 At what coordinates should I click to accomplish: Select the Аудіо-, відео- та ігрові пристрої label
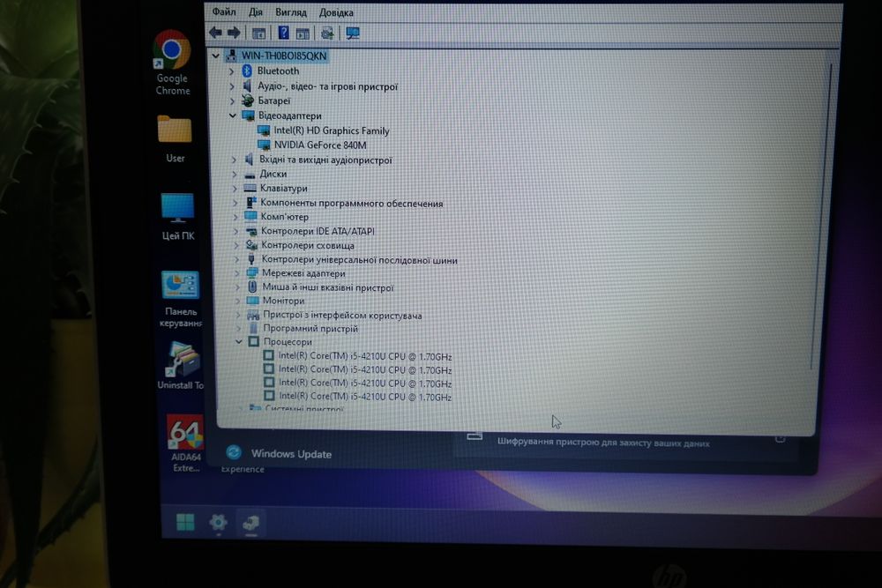[327, 86]
